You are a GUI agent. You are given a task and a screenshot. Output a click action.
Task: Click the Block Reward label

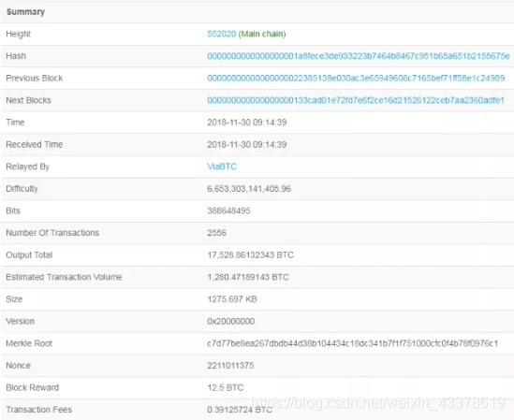33,387
